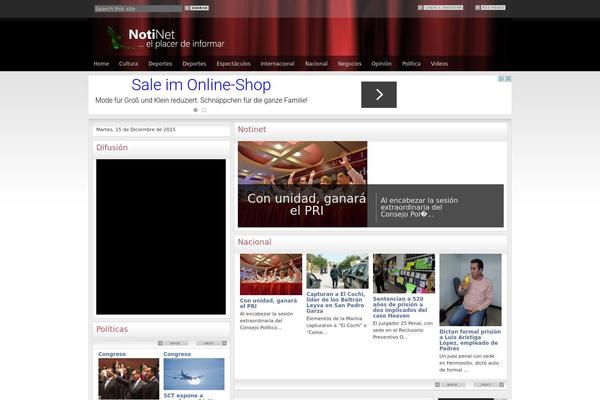Open the Política menu item

coord(411,64)
